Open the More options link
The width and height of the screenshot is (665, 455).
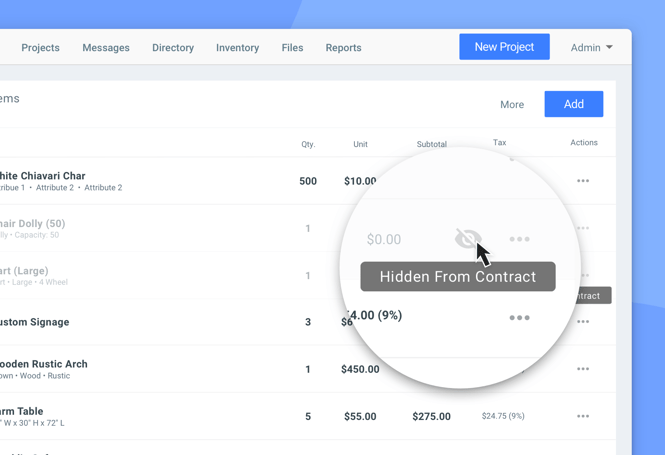(512, 104)
